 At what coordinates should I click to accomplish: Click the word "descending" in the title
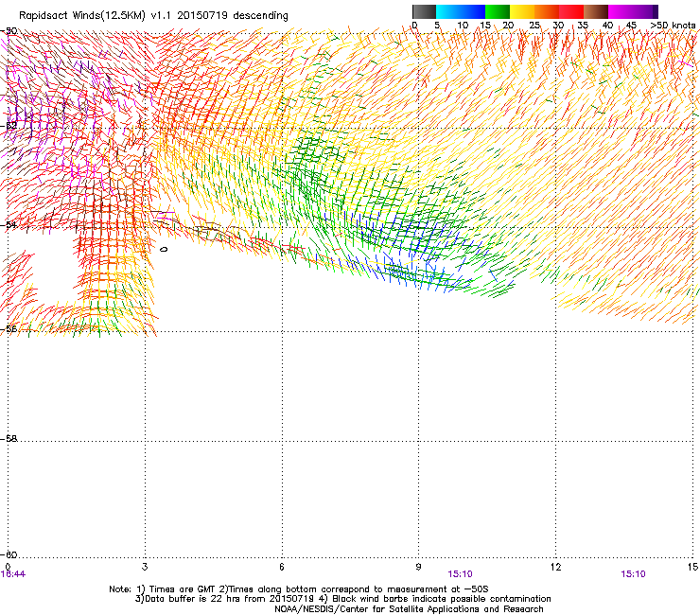[260, 16]
